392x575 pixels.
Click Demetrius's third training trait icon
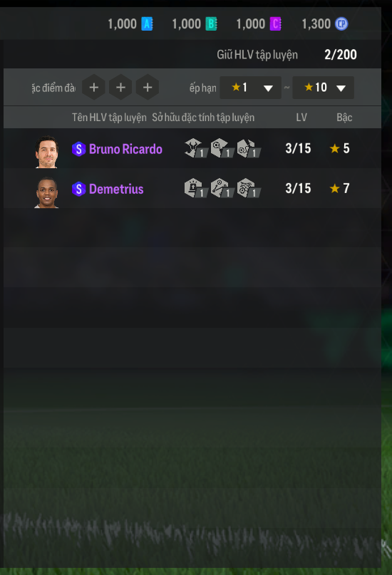click(249, 188)
